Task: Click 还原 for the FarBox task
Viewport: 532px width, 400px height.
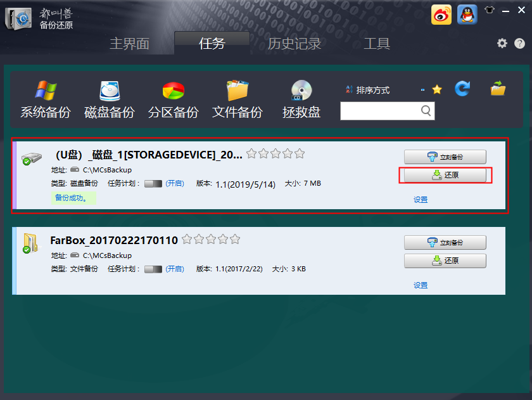Action: [445, 261]
